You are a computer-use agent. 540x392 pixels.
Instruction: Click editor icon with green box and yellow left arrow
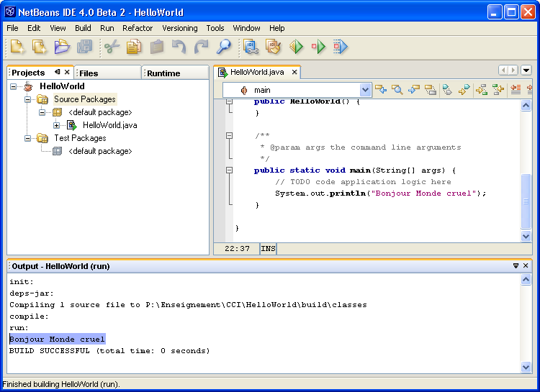[498, 90]
